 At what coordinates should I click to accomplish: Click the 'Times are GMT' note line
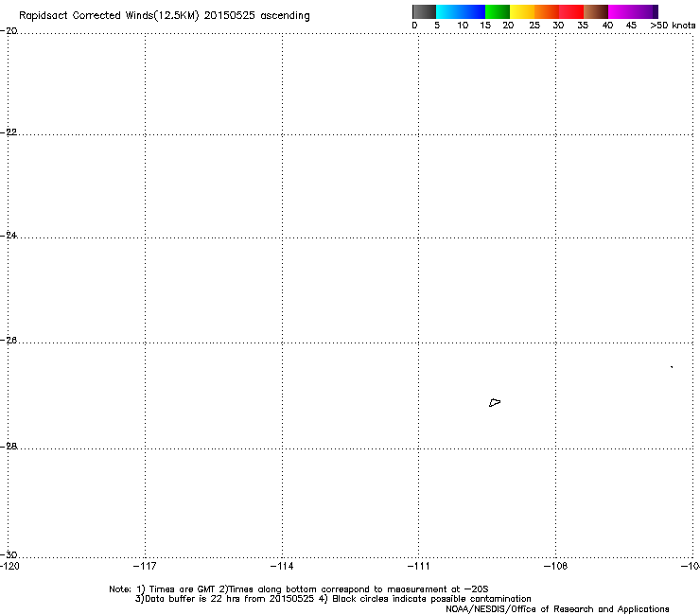point(299,589)
